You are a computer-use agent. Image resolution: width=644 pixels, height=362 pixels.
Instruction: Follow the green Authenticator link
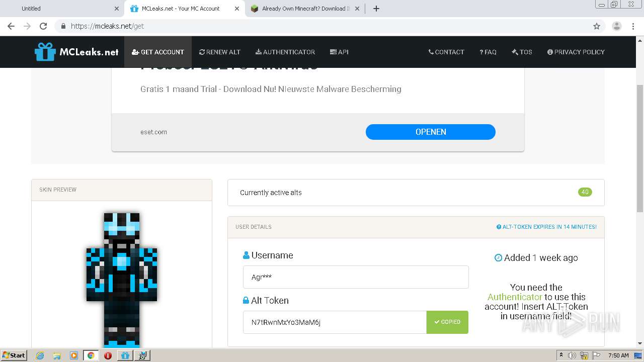515,297
